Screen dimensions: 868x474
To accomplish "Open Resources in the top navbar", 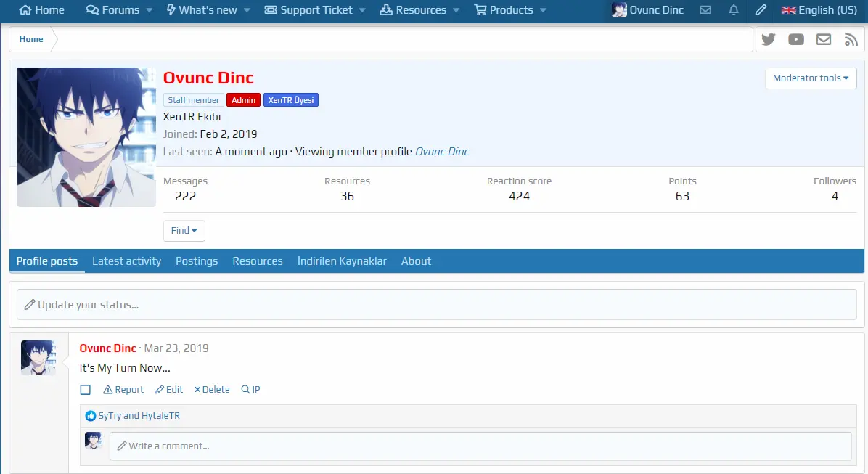I will pyautogui.click(x=413, y=10).
